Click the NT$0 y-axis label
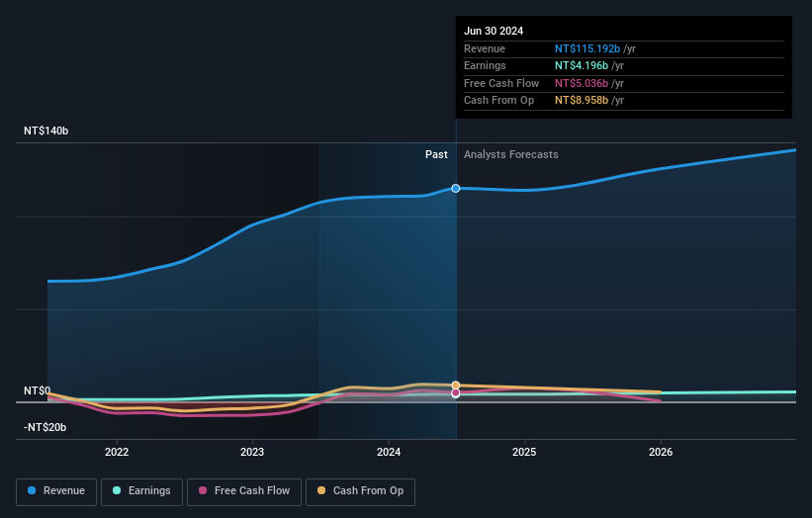This screenshot has height=518, width=812. pos(38,390)
